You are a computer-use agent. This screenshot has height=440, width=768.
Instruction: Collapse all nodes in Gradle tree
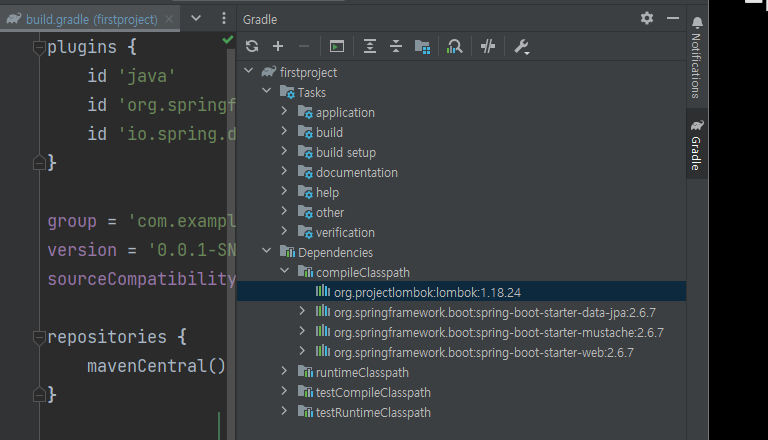(x=396, y=47)
